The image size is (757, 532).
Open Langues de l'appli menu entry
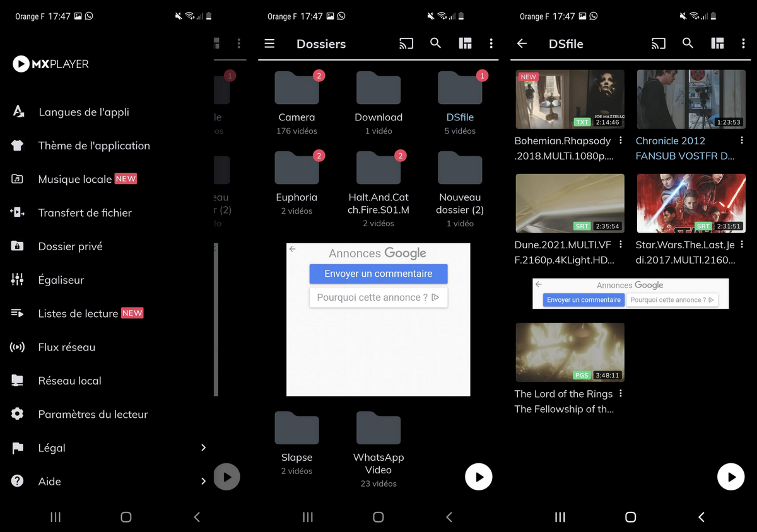point(83,112)
